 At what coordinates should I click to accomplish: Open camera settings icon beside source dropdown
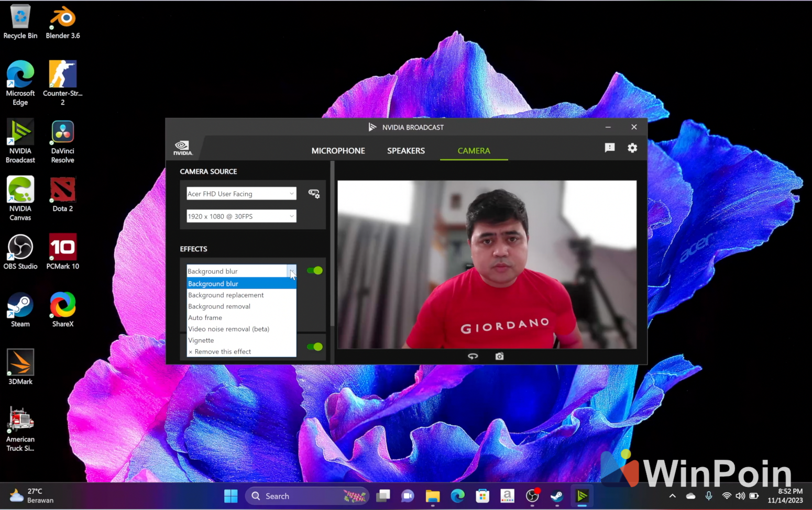314,194
